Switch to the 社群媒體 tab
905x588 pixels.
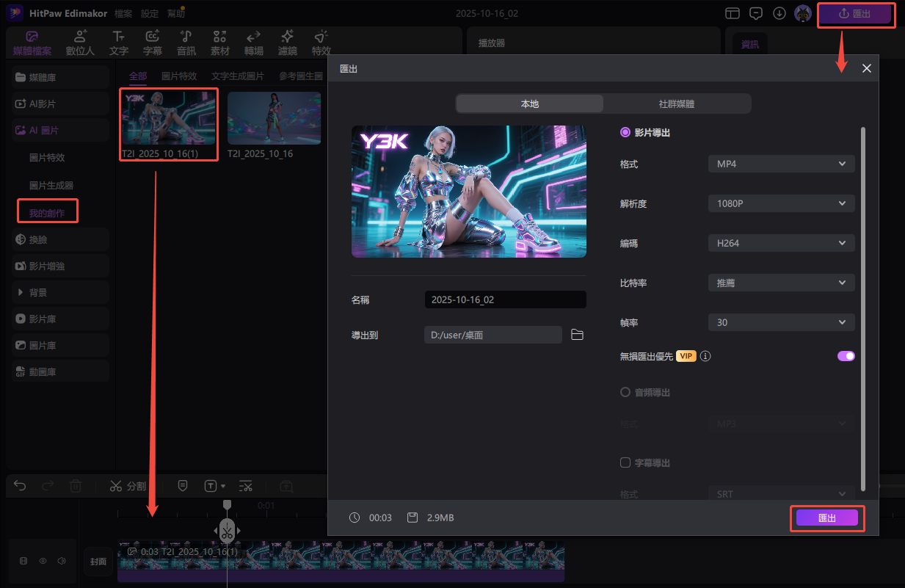(676, 104)
